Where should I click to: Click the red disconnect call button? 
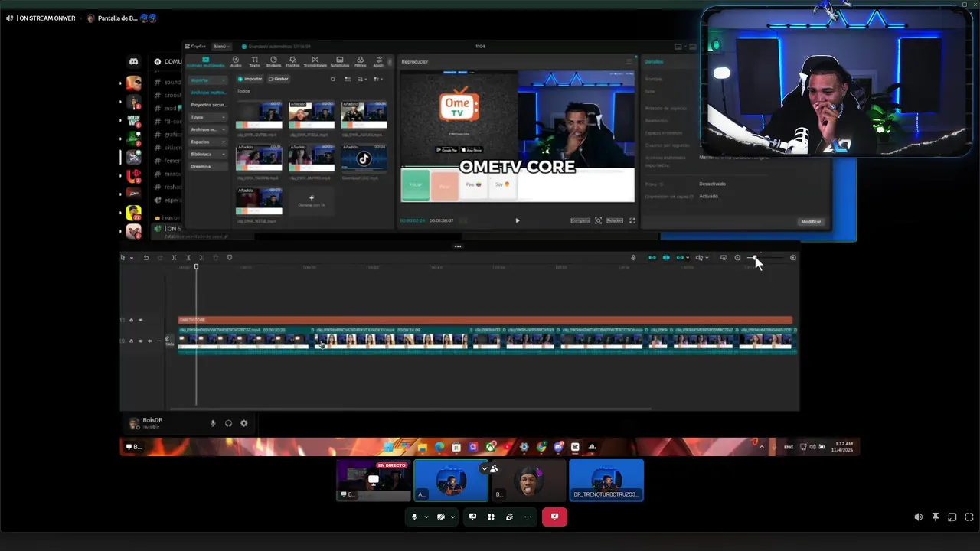[554, 517]
